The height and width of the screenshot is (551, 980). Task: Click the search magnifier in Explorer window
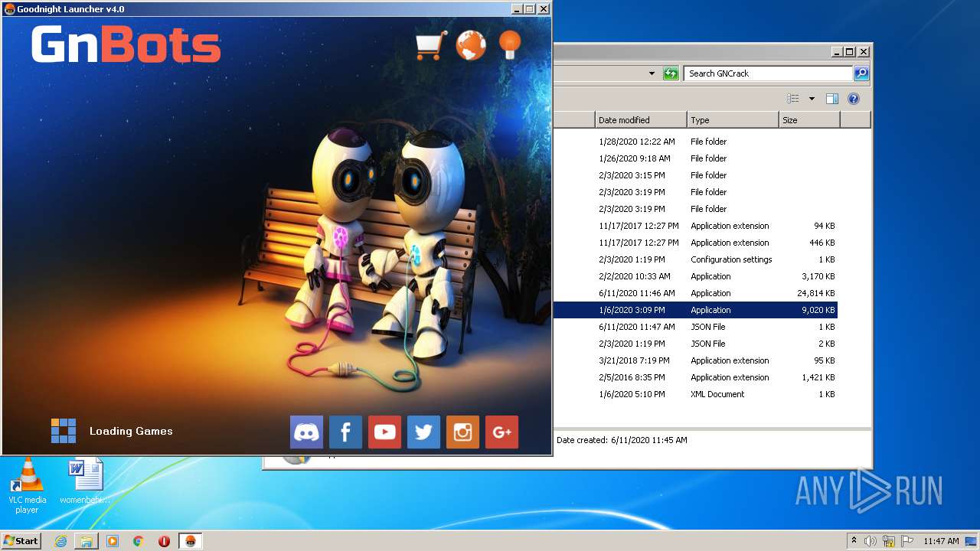861,73
